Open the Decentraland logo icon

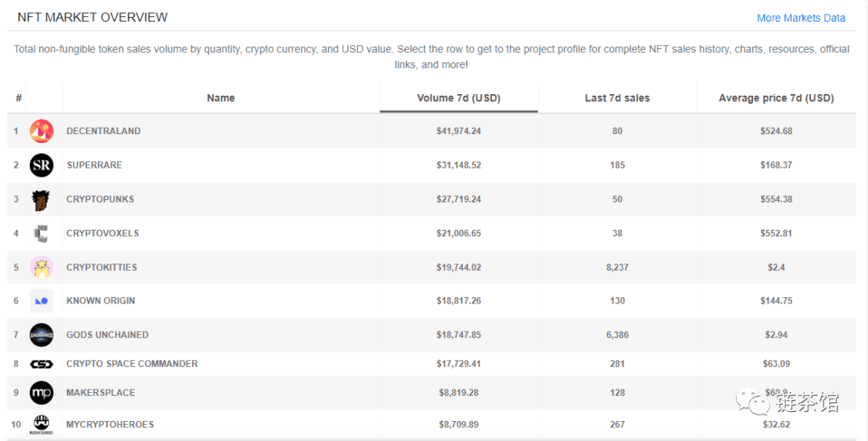click(x=42, y=131)
